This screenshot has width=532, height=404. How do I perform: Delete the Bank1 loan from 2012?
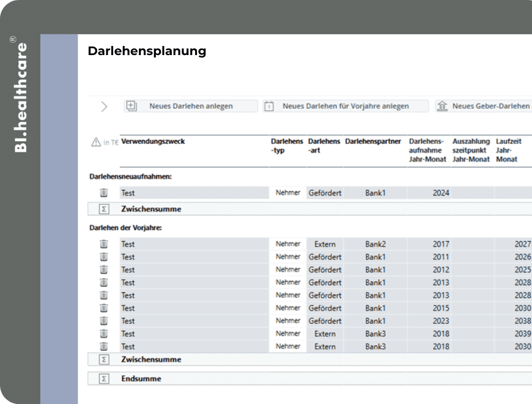104,270
